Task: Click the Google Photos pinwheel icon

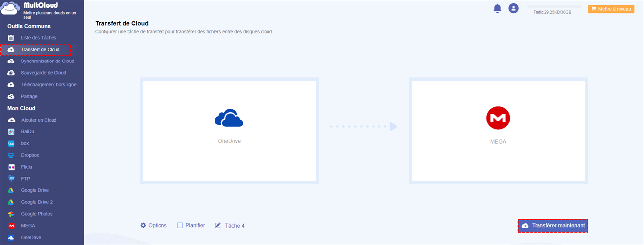Action: (11, 214)
